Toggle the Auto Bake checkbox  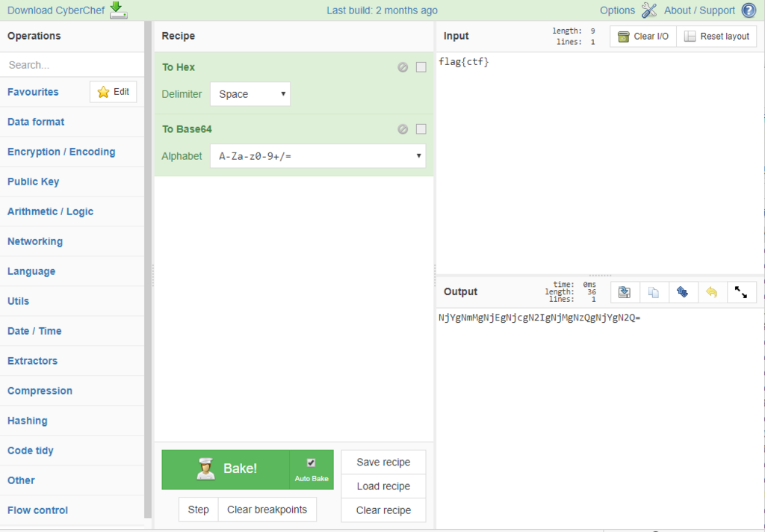(x=311, y=463)
